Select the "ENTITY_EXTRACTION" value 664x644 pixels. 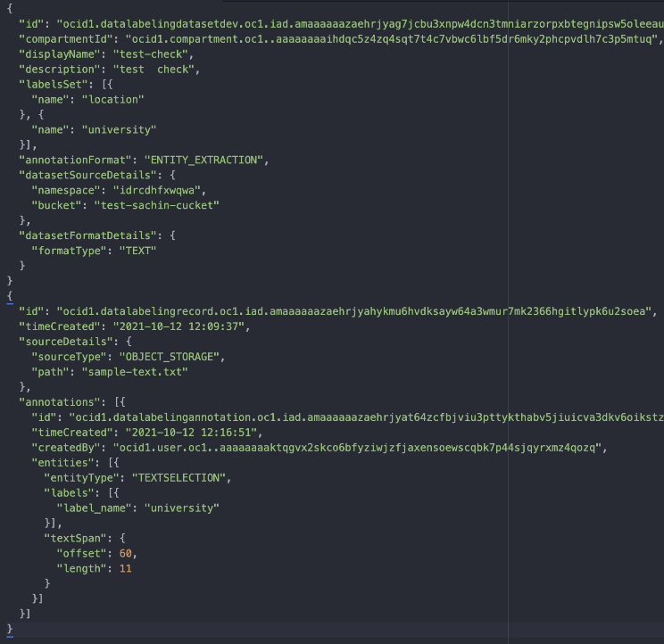point(204,160)
